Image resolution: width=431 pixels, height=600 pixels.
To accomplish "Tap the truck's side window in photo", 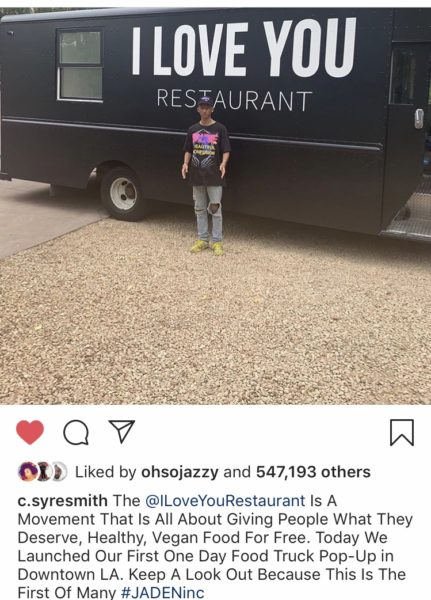I will point(80,65).
